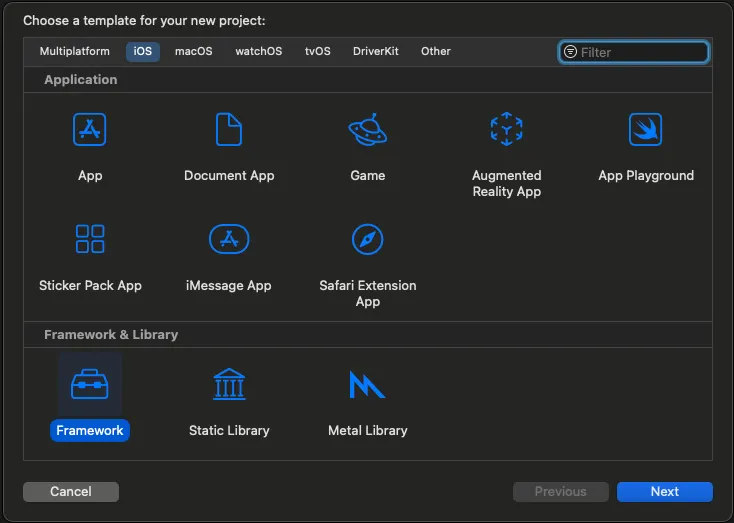Open the watchOS templates tab

[x=259, y=52]
